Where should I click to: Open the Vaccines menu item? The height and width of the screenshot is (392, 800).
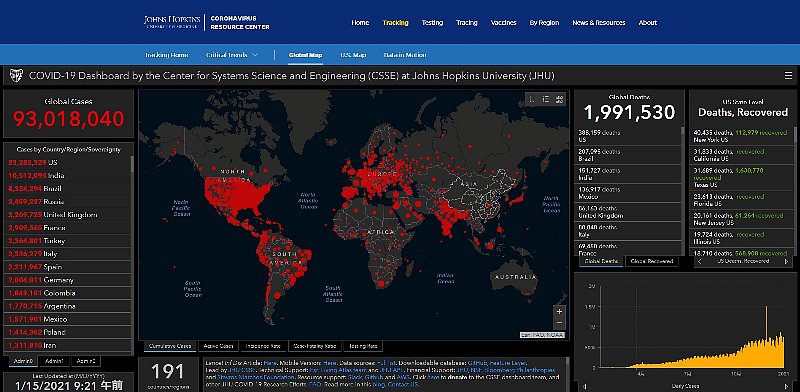pos(504,22)
